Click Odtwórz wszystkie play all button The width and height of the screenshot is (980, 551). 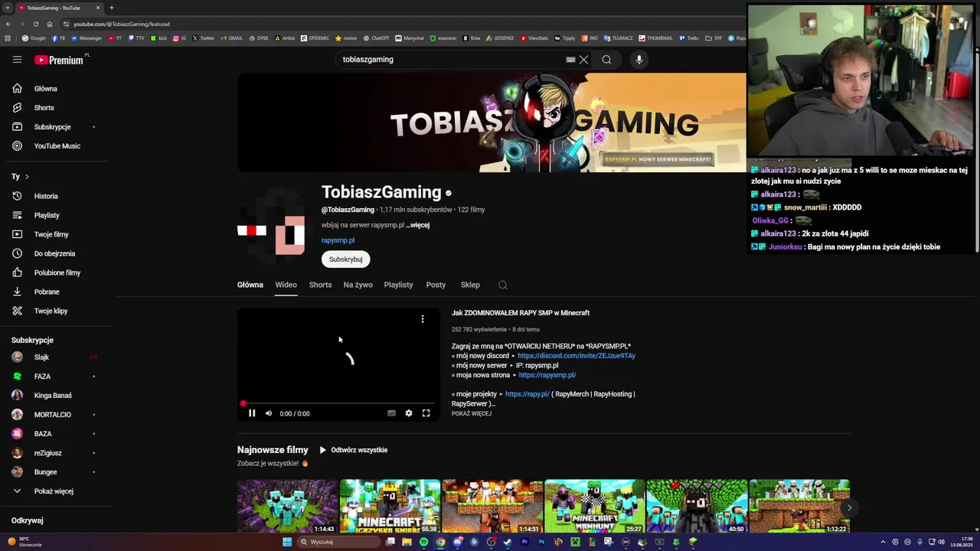[x=354, y=450]
